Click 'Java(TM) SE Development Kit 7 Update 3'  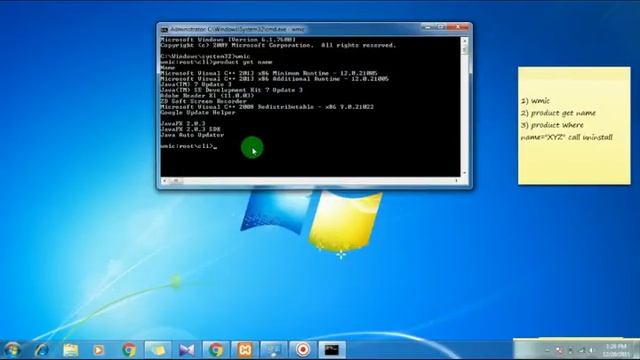pyautogui.click(x=231, y=90)
